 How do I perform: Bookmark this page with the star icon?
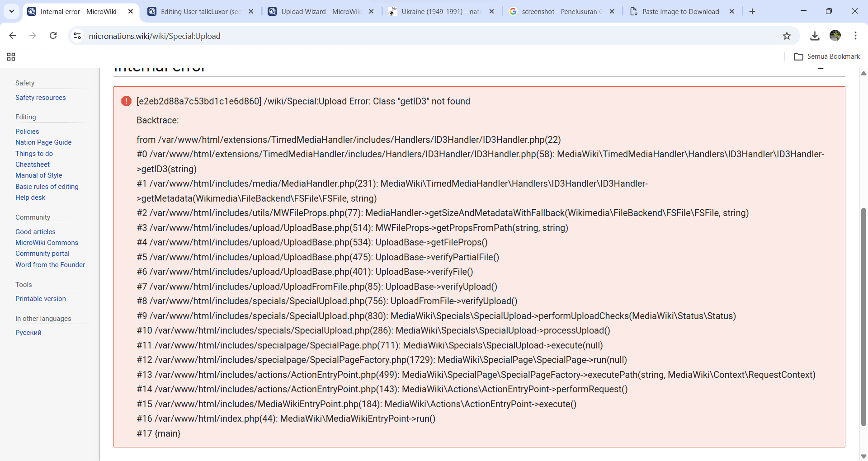pos(787,36)
